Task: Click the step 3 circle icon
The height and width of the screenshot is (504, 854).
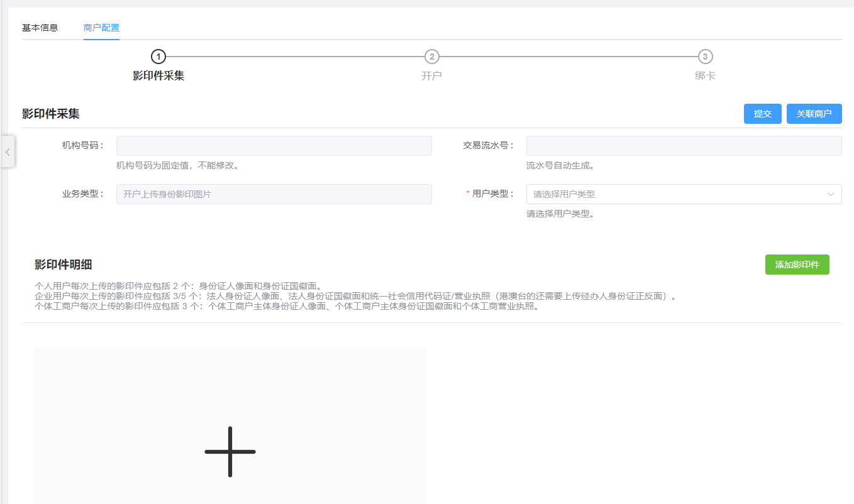Action: 705,57
